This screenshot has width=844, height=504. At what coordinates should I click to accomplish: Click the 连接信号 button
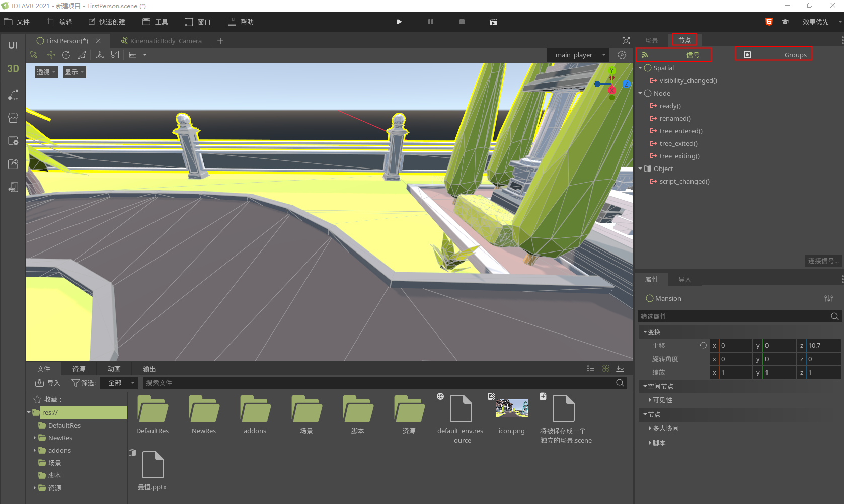[823, 261]
